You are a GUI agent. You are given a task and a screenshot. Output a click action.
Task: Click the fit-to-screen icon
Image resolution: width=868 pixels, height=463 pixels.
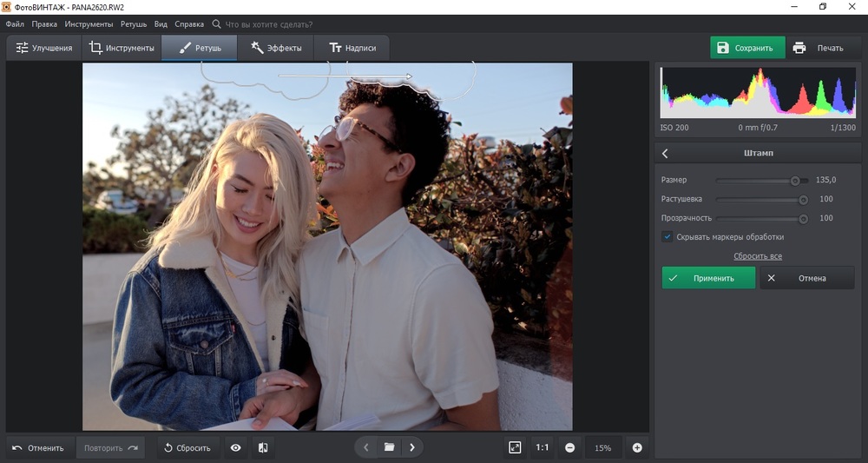click(515, 447)
